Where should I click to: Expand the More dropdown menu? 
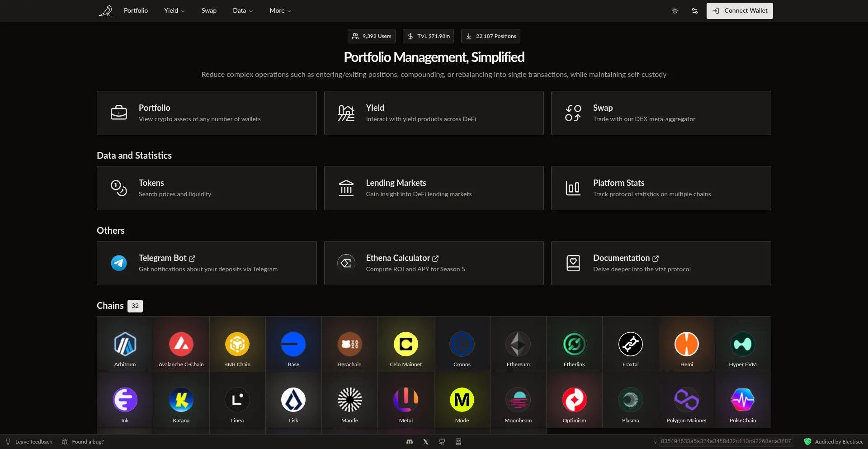[x=280, y=11]
